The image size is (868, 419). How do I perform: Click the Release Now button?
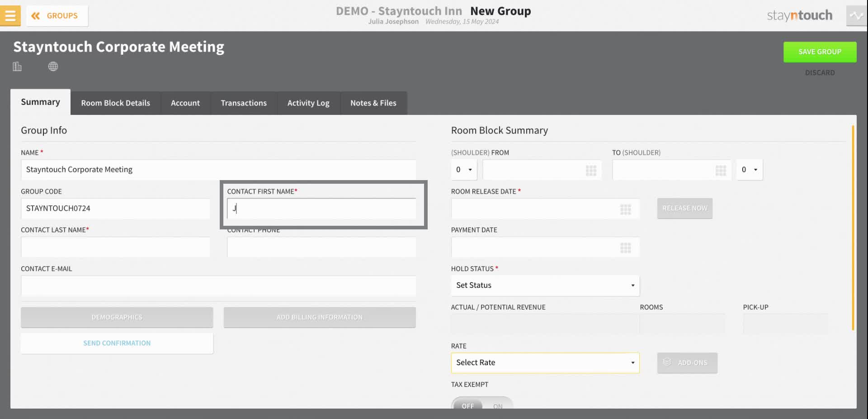pos(685,208)
